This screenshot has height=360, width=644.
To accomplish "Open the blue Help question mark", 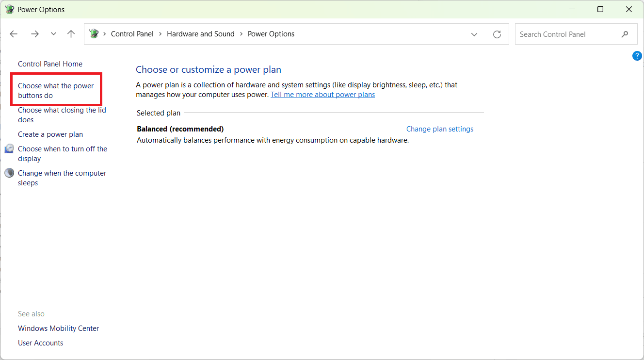I will [x=637, y=56].
